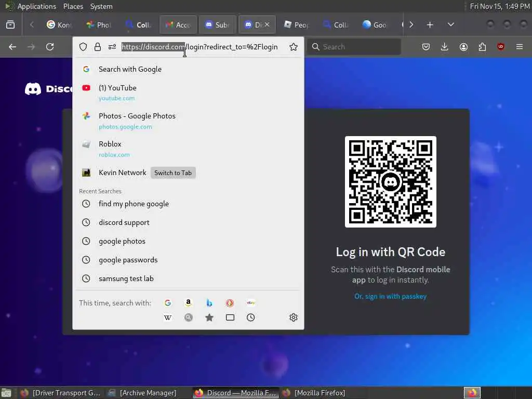Search in bookmarks with star icon
Viewport: 532px width, 399px height.
click(209, 317)
